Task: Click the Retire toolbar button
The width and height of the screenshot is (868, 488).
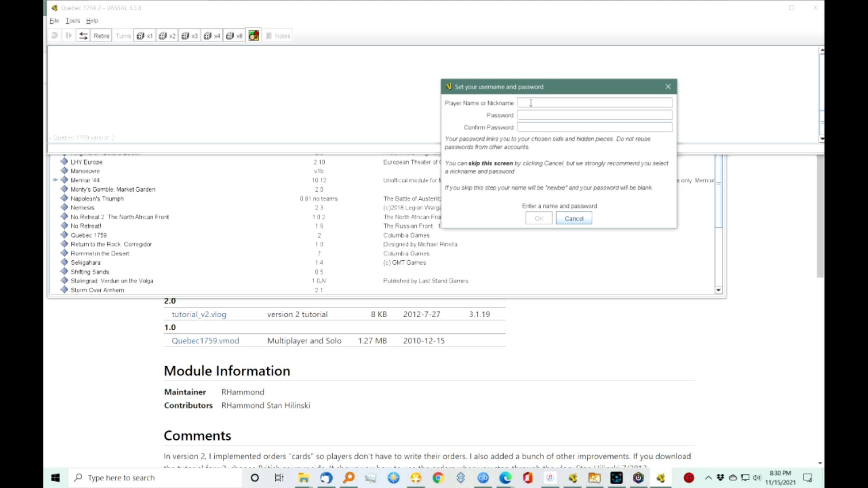Action: [x=101, y=36]
